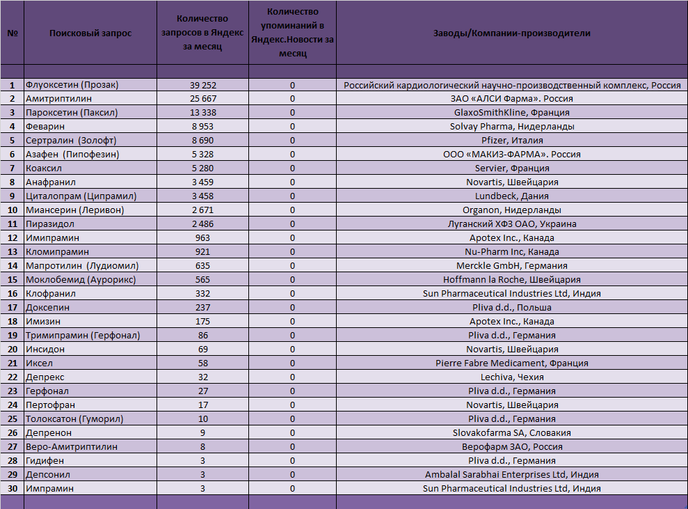This screenshot has width=688, height=509.
Task: Select the cell 'Доксепин'
Action: coord(90,308)
